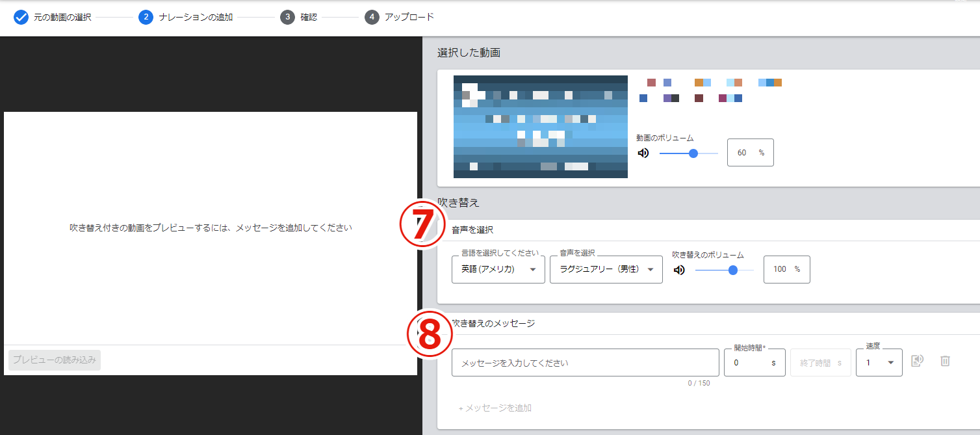The height and width of the screenshot is (435, 980).
Task: Click the 吹き替えのボリューム slider handle
Action: [733, 270]
